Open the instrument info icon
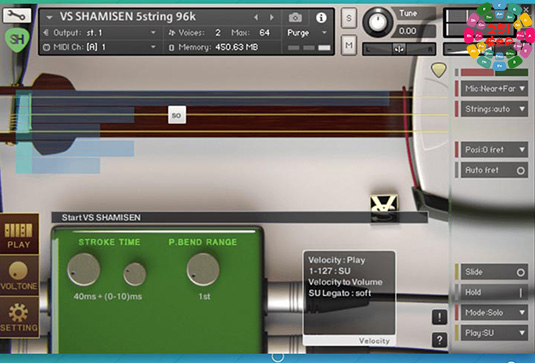 (321, 17)
